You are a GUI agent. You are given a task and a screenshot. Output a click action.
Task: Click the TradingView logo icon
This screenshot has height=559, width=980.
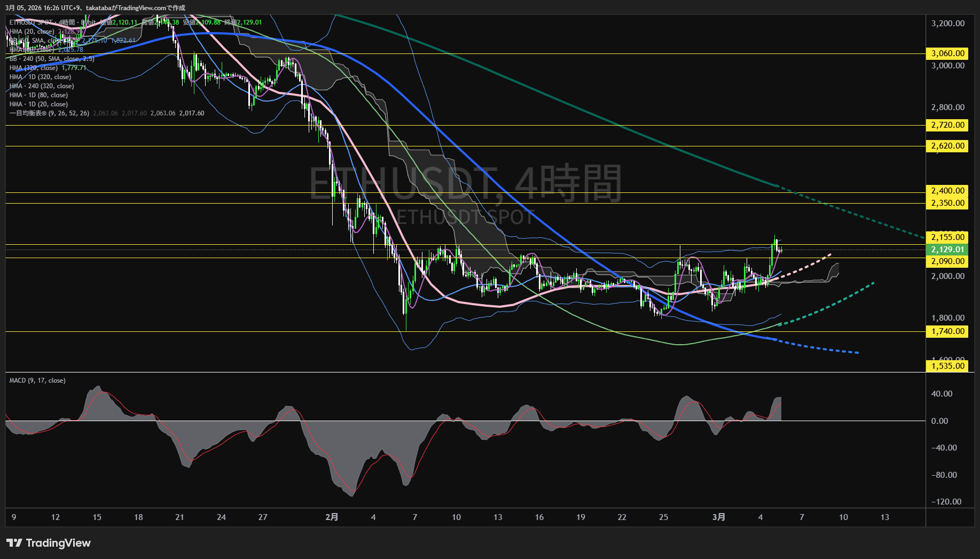[x=14, y=543]
